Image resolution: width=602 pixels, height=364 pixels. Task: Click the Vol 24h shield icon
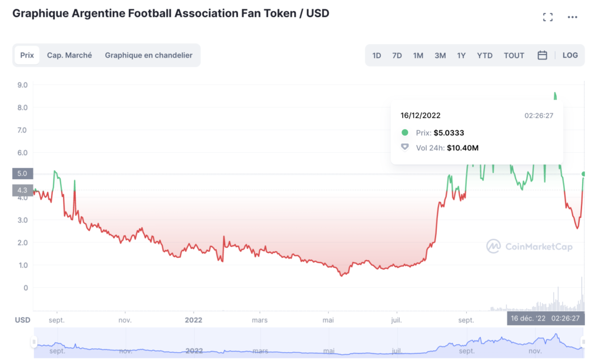pos(404,147)
